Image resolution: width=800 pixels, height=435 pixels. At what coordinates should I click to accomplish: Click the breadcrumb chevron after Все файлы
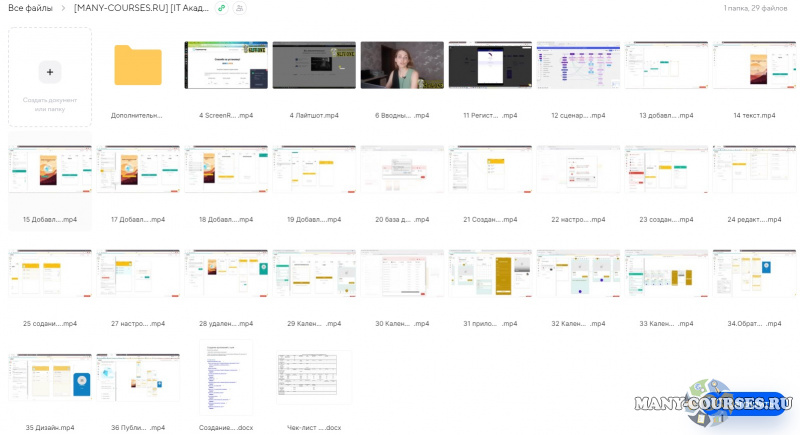(x=63, y=8)
